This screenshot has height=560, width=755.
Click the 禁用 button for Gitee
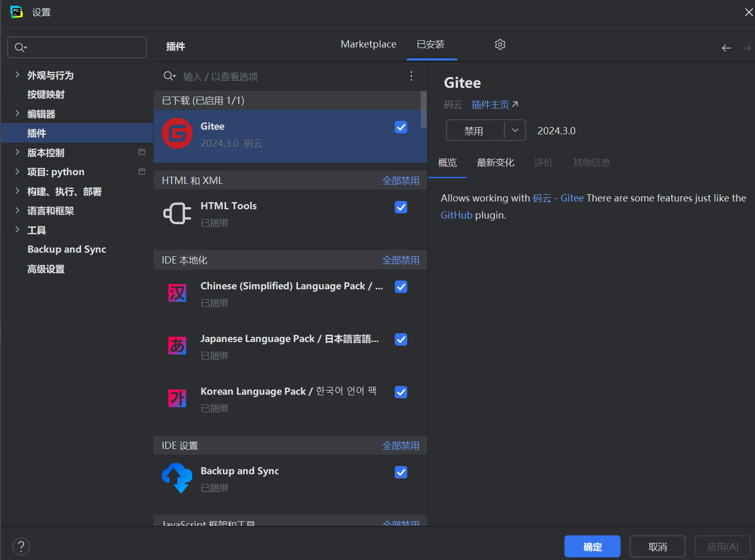point(474,130)
